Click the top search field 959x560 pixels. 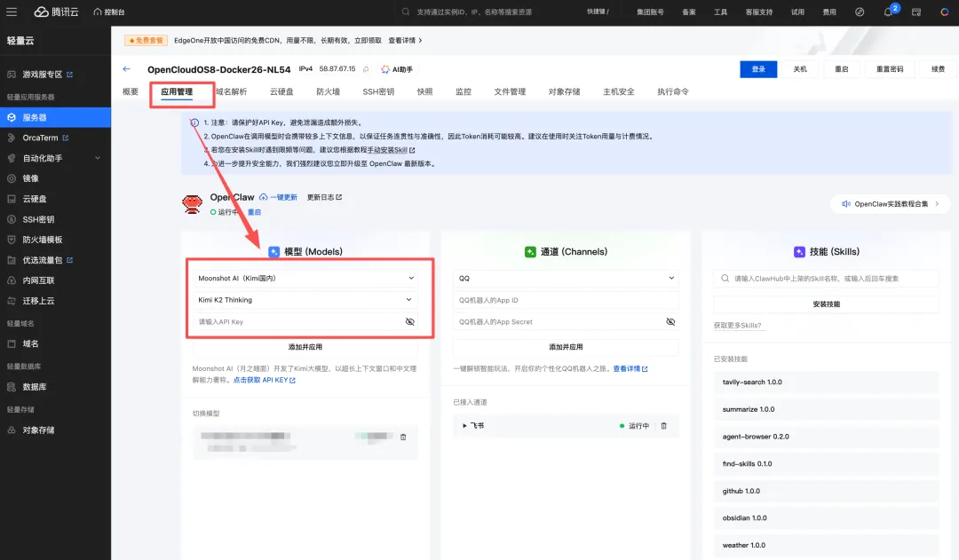[474, 12]
